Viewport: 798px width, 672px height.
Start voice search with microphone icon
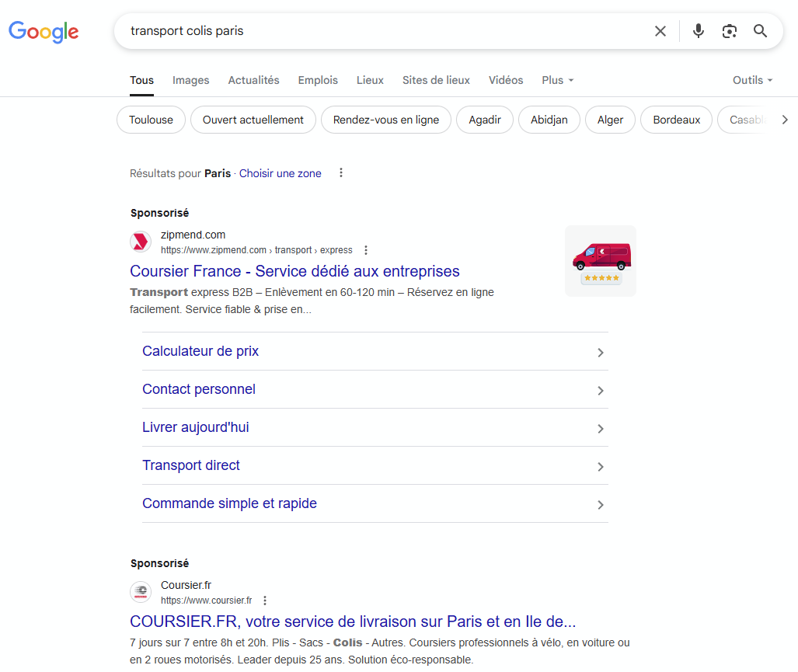point(699,31)
